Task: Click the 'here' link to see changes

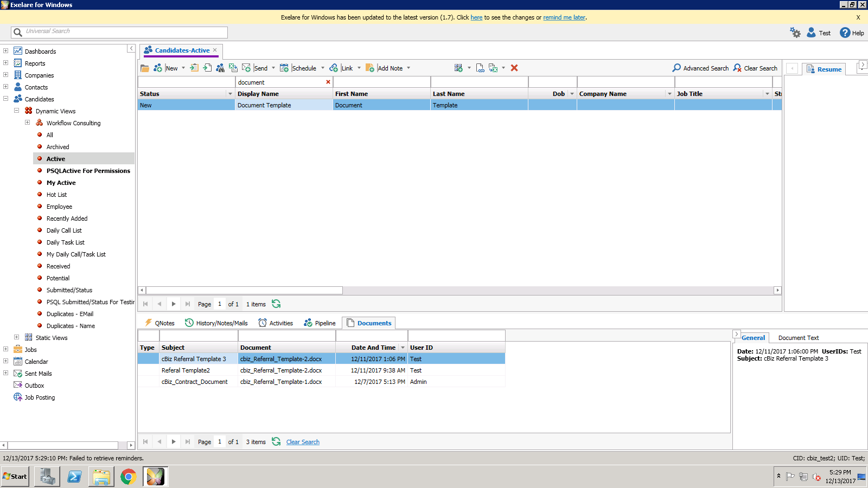Action: (x=476, y=17)
